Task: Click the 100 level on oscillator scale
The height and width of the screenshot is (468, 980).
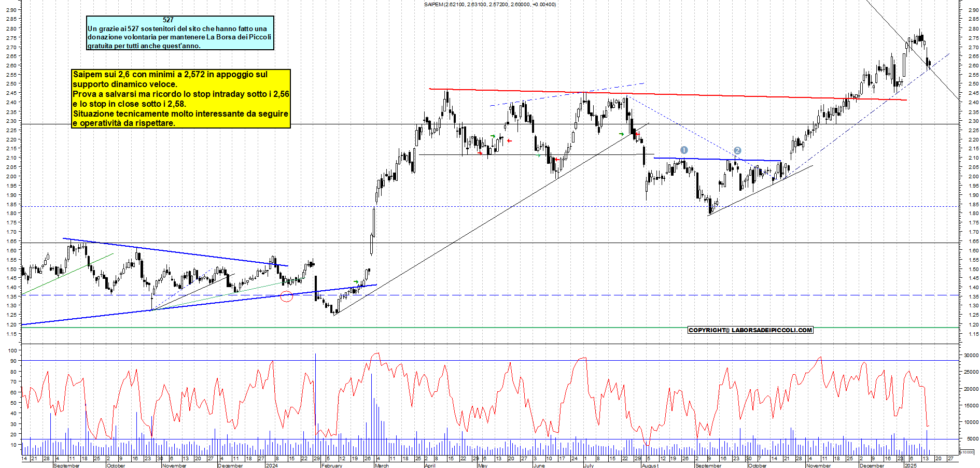Action: point(12,350)
